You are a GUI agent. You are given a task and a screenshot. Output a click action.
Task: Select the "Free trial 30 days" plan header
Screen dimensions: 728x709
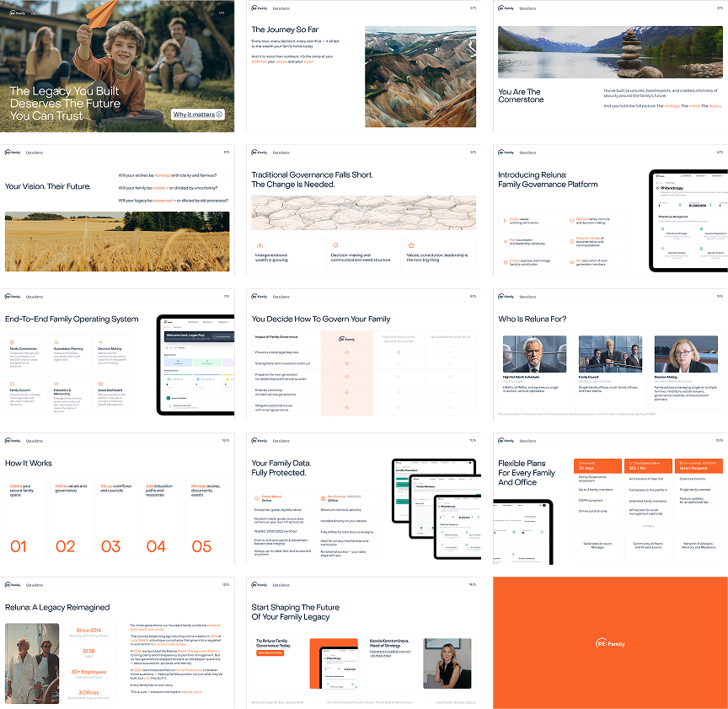(597, 466)
